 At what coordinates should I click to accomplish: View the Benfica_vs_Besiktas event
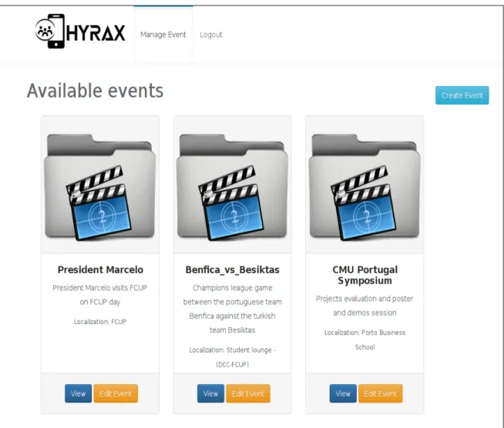[210, 393]
